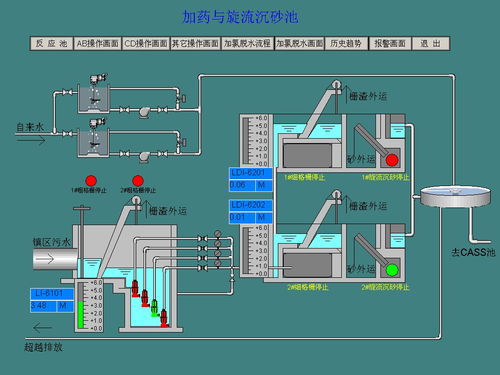This screenshot has width=500, height=375.
Task: Click the green 2#旋流沉砂 indicator lamp
Action: point(392,270)
